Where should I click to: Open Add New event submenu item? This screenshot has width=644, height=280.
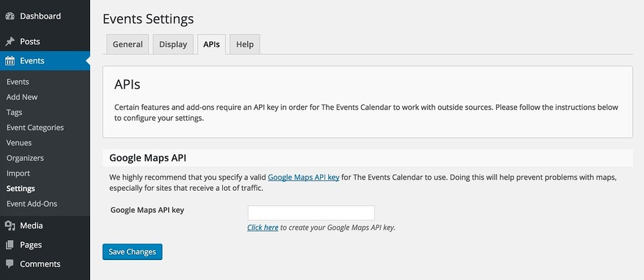(x=22, y=97)
